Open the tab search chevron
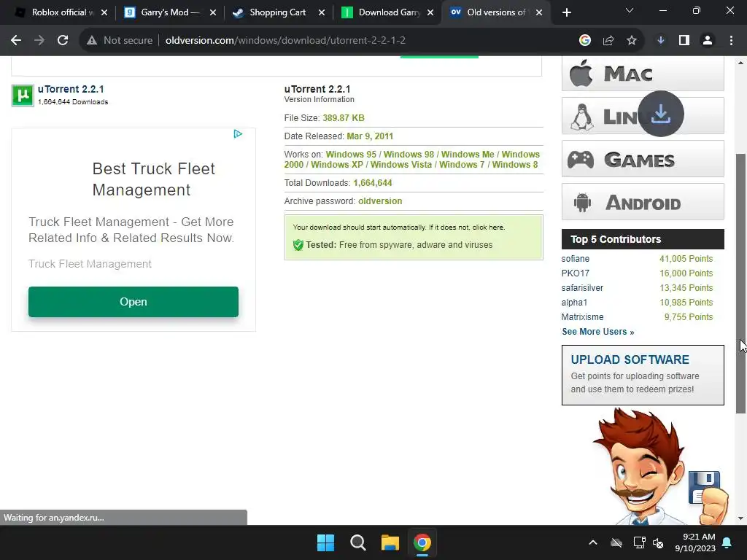The height and width of the screenshot is (560, 747). [630, 10]
